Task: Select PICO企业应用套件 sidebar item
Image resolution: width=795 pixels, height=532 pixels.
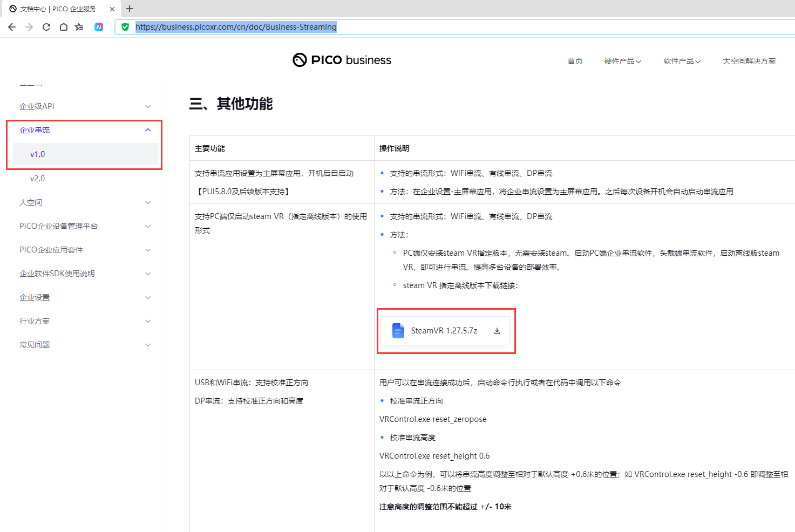Action: coord(51,250)
